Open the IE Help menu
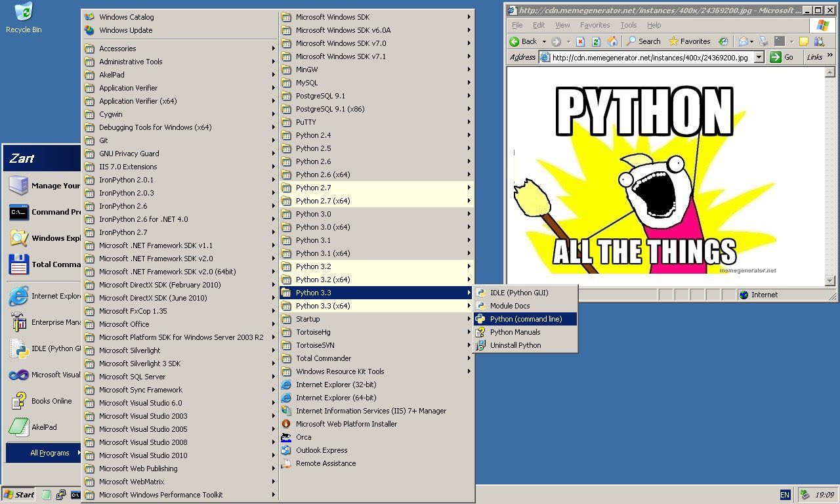The width and height of the screenshot is (840, 504). (x=654, y=25)
